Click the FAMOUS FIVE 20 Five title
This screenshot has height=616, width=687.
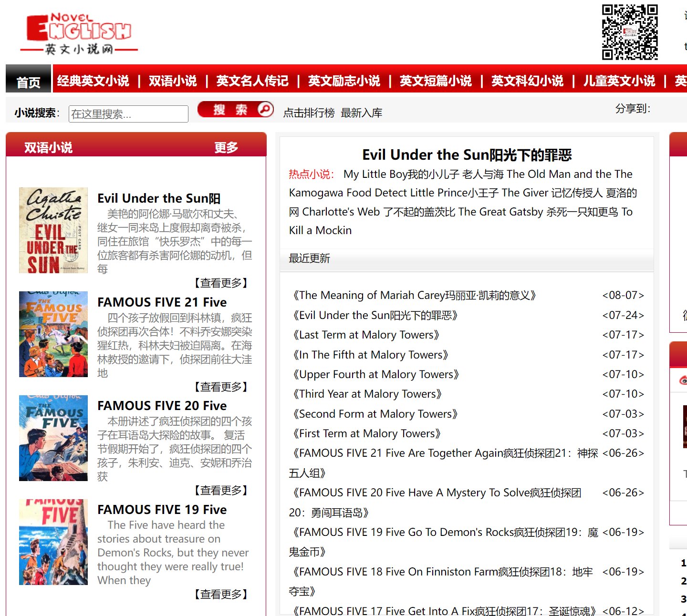click(162, 406)
